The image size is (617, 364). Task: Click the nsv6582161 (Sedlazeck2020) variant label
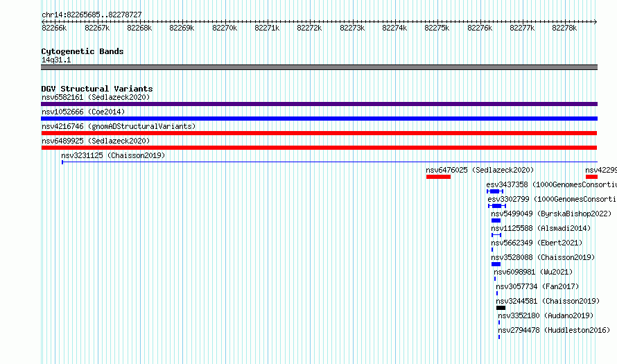click(x=96, y=97)
